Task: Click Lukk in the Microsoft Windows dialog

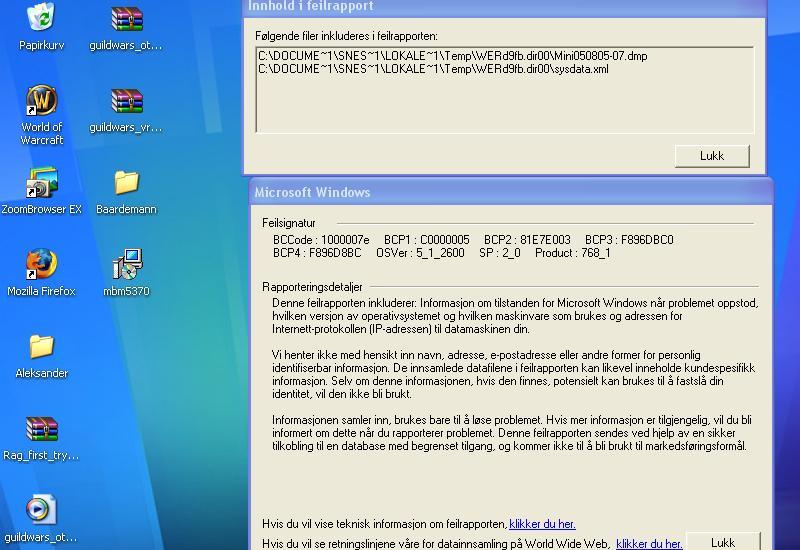Action: (x=723, y=542)
